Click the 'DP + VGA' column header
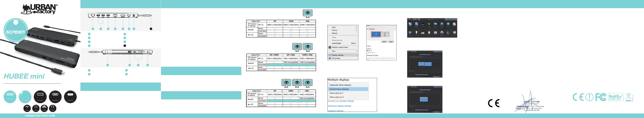The height and width of the screenshot is (118, 644). pyautogui.click(x=291, y=55)
